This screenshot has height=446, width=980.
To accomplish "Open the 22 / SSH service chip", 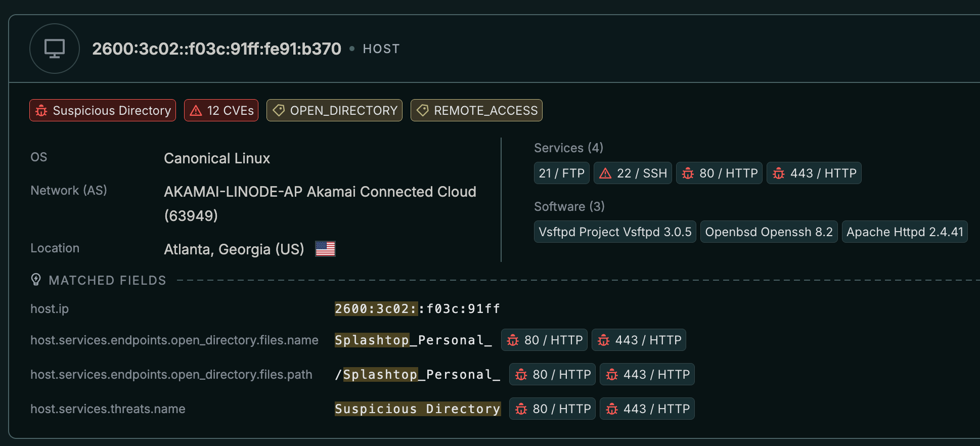I will 633,173.
